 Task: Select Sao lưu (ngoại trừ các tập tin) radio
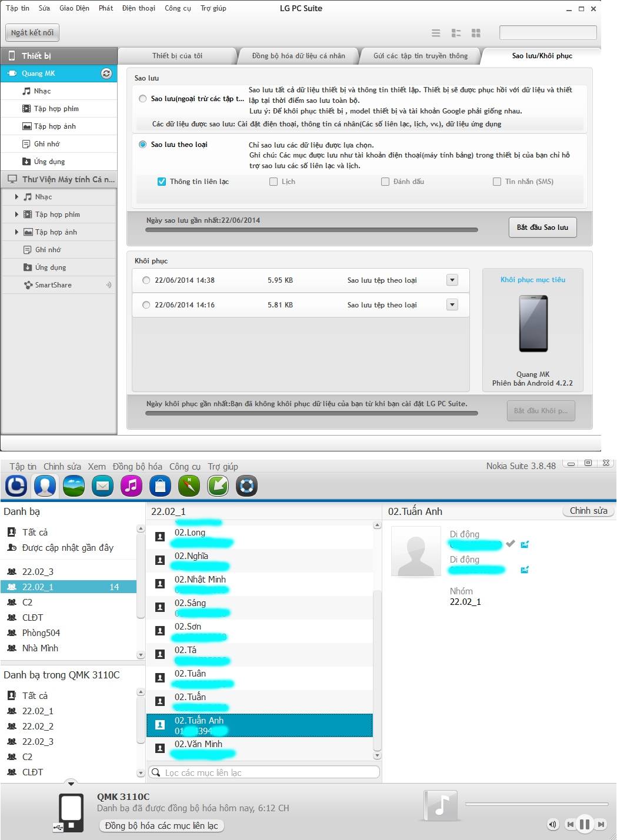click(x=143, y=99)
